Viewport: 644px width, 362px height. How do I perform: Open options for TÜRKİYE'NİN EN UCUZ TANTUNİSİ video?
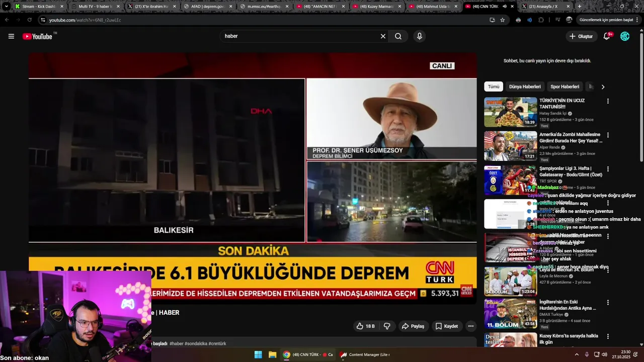608,101
